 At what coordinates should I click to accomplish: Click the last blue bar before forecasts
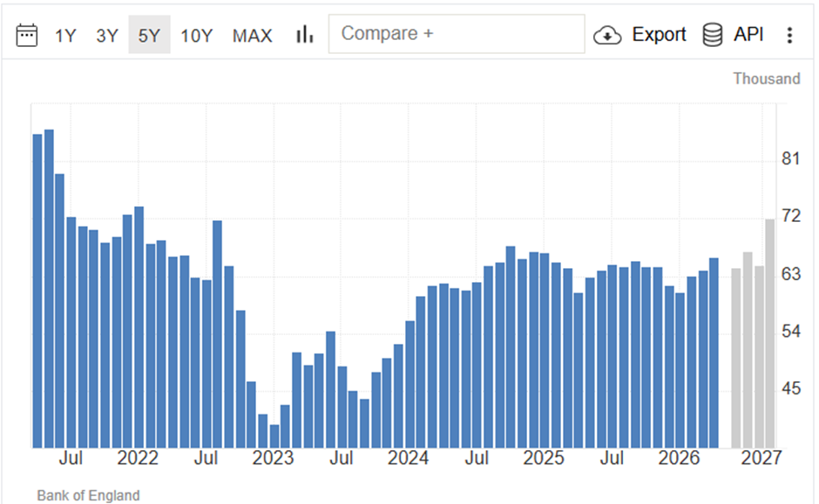click(714, 353)
